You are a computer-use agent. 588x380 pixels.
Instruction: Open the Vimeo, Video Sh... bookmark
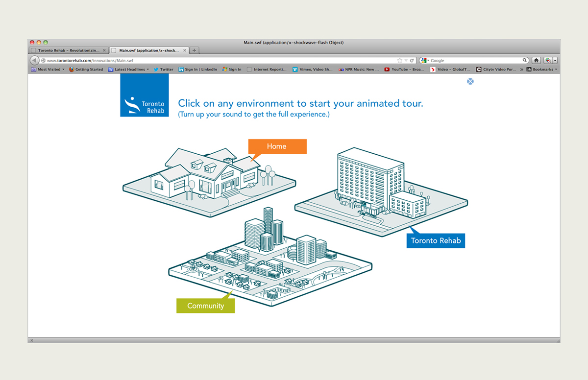[x=313, y=70]
